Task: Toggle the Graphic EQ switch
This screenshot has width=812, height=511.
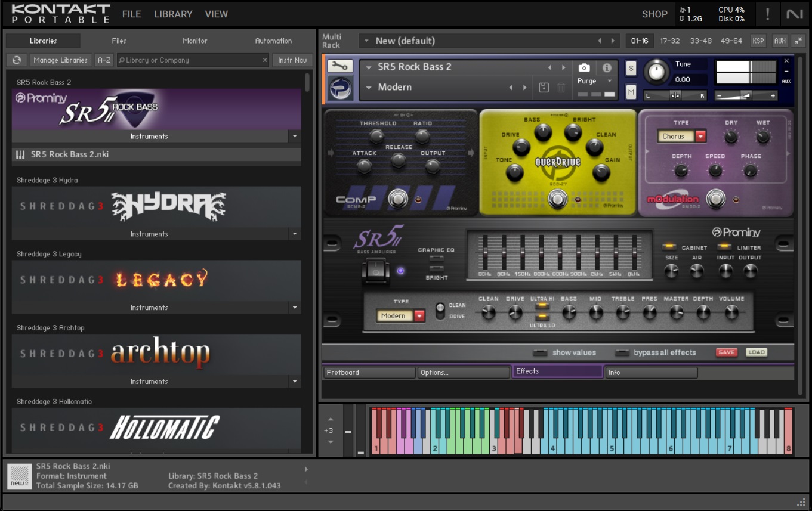Action: 437,259
